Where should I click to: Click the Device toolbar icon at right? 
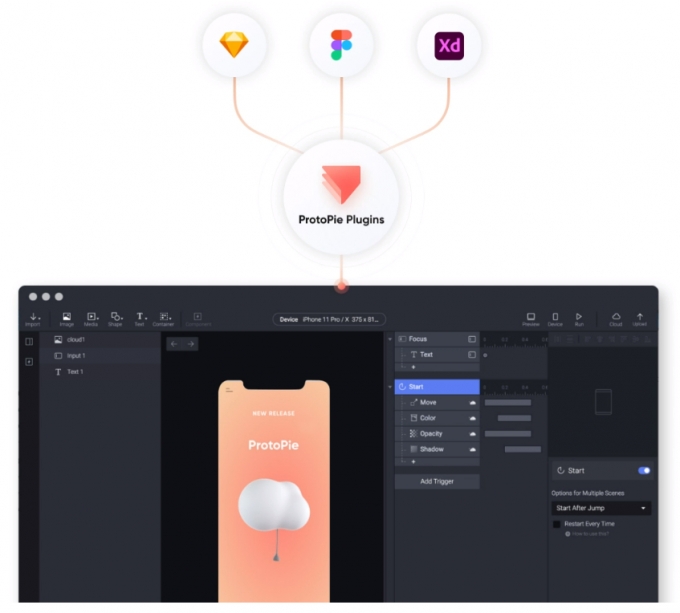point(555,319)
